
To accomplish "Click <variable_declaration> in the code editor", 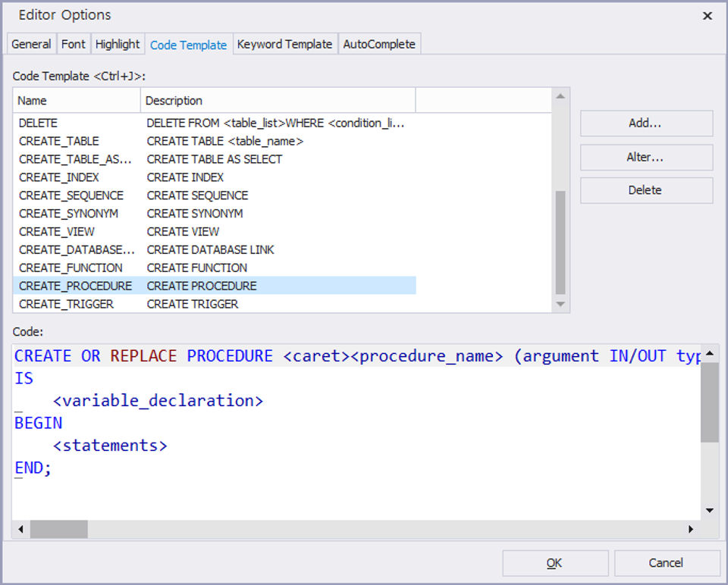I will (x=158, y=400).
